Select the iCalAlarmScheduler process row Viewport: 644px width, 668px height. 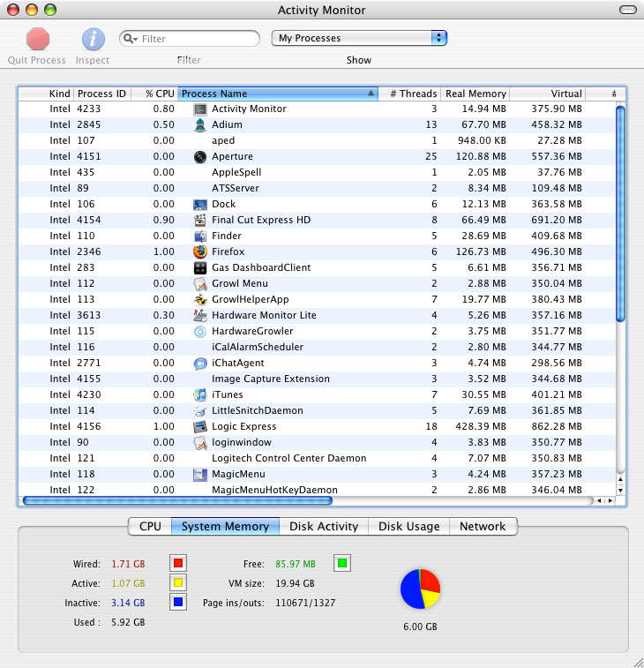coord(317,347)
